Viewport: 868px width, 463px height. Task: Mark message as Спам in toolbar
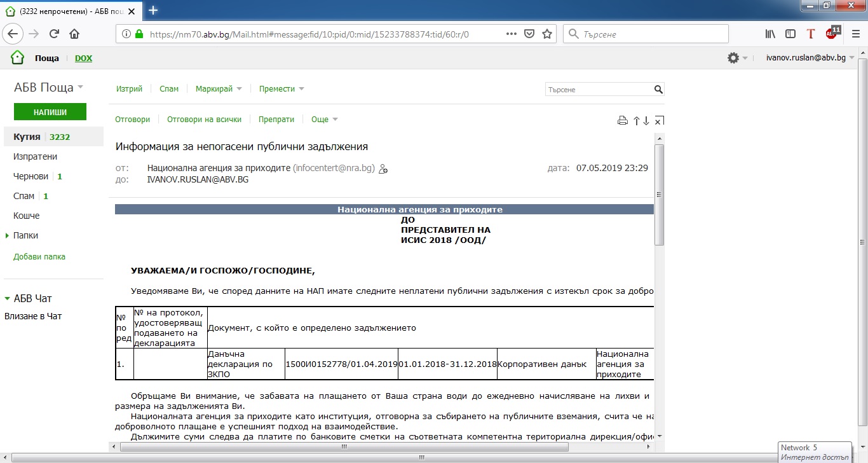click(169, 89)
